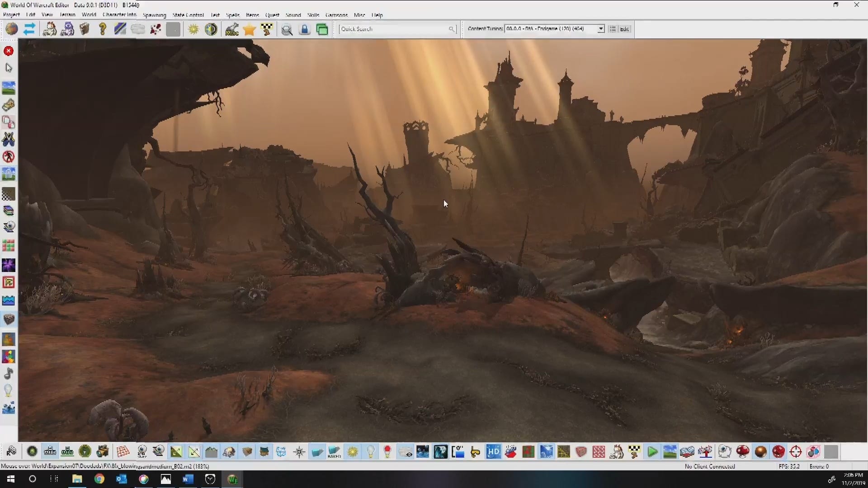The image size is (868, 488).
Task: Click the blue swap arrows toolbar icon
Action: (x=29, y=29)
